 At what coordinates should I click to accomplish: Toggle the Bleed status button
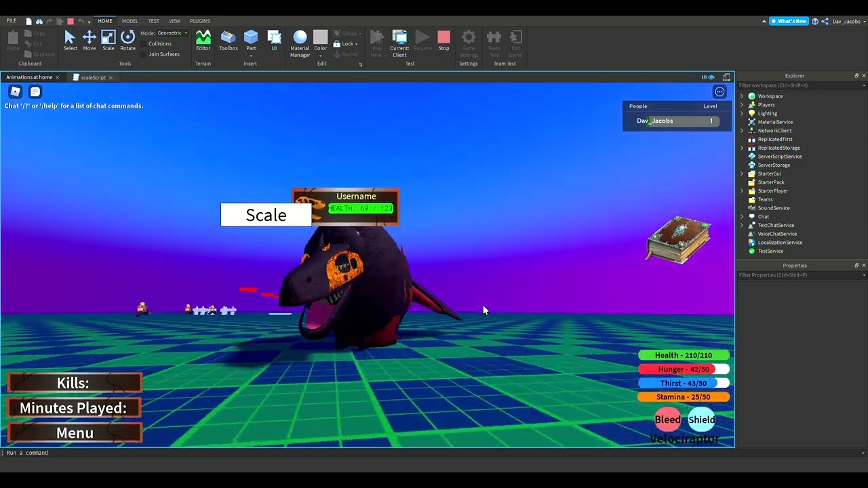click(667, 420)
